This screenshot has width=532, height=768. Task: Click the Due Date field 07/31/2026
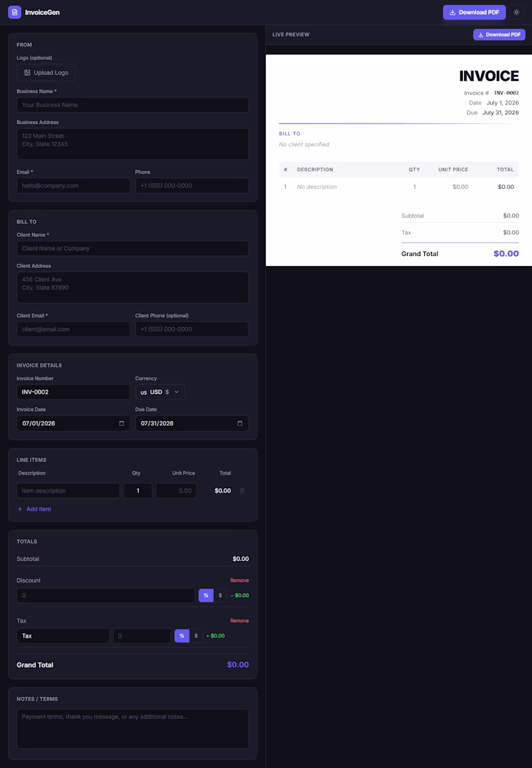(x=192, y=423)
